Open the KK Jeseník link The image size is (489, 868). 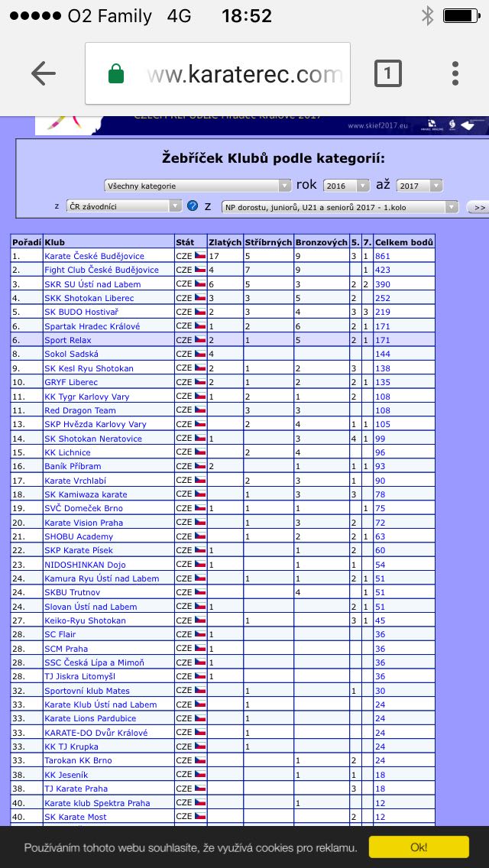66,775
